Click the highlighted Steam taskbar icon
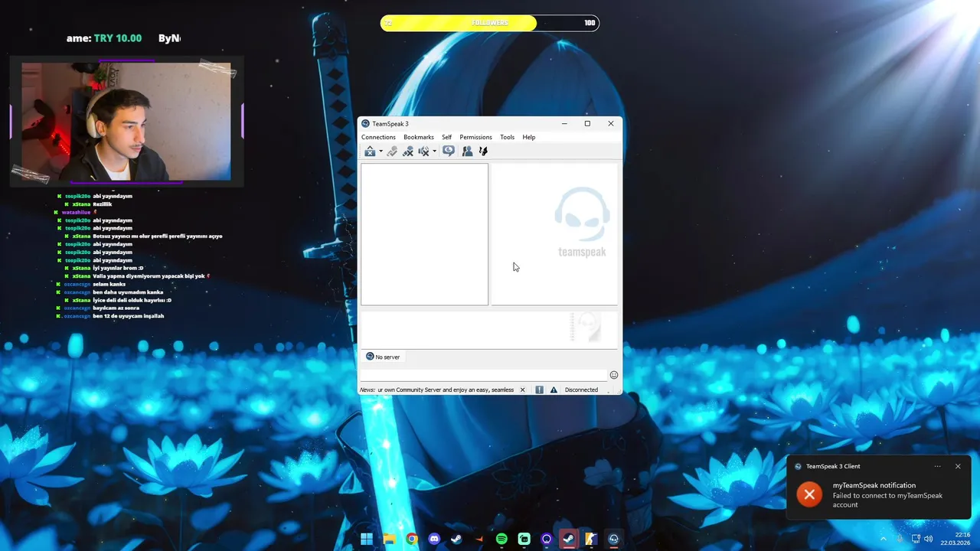The image size is (980, 551). tap(568, 539)
